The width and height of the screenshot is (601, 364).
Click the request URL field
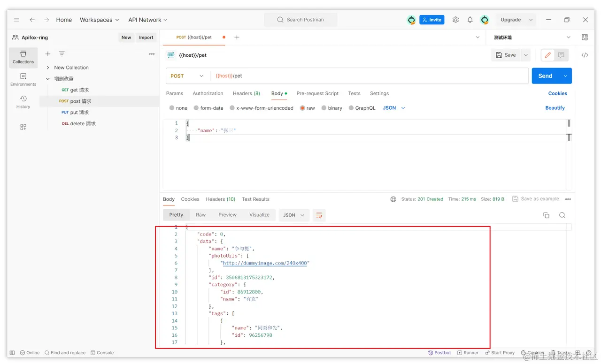point(370,76)
